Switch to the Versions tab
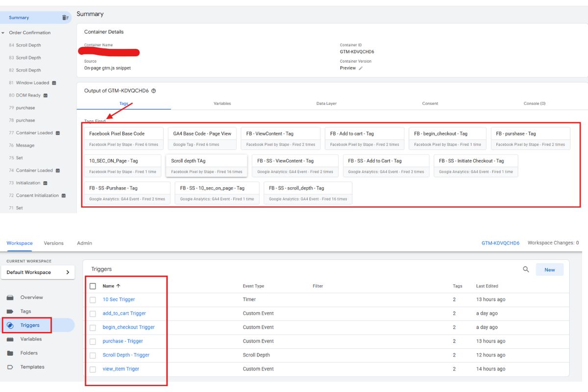588x392 pixels. click(53, 243)
